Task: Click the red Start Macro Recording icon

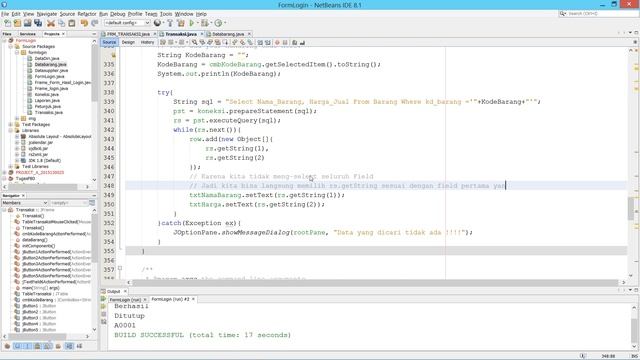Action: click(277, 42)
